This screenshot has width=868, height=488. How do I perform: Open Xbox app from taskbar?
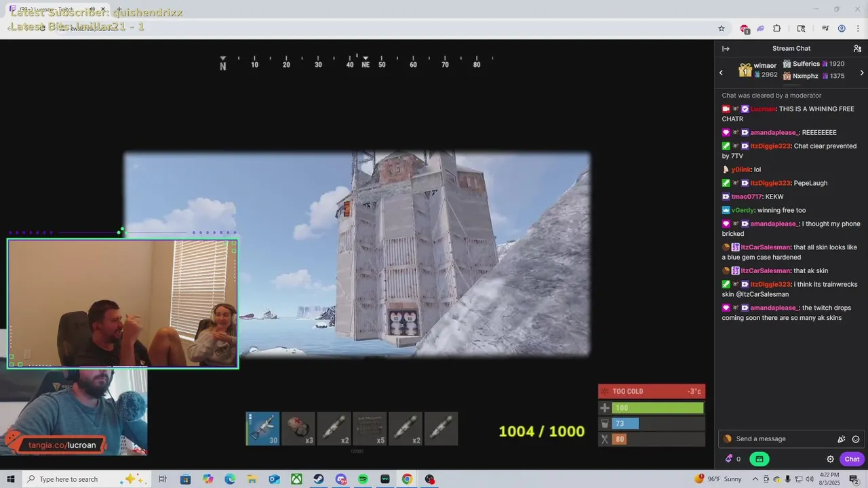296,479
